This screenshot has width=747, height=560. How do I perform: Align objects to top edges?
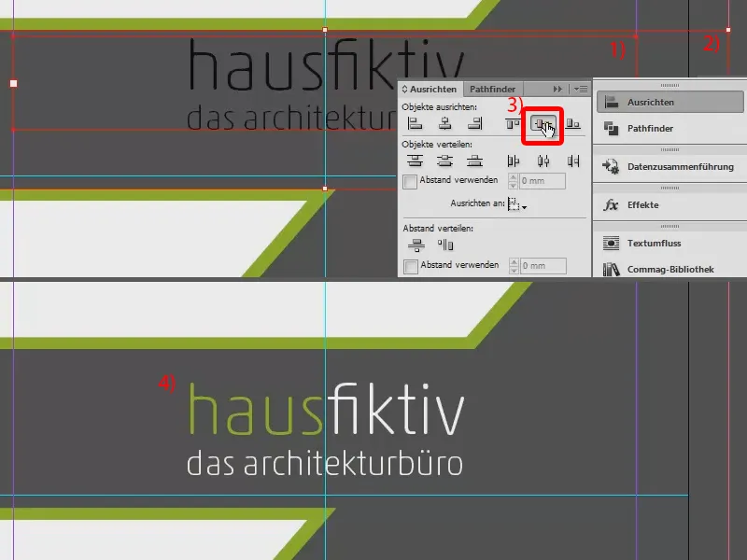coord(513,124)
